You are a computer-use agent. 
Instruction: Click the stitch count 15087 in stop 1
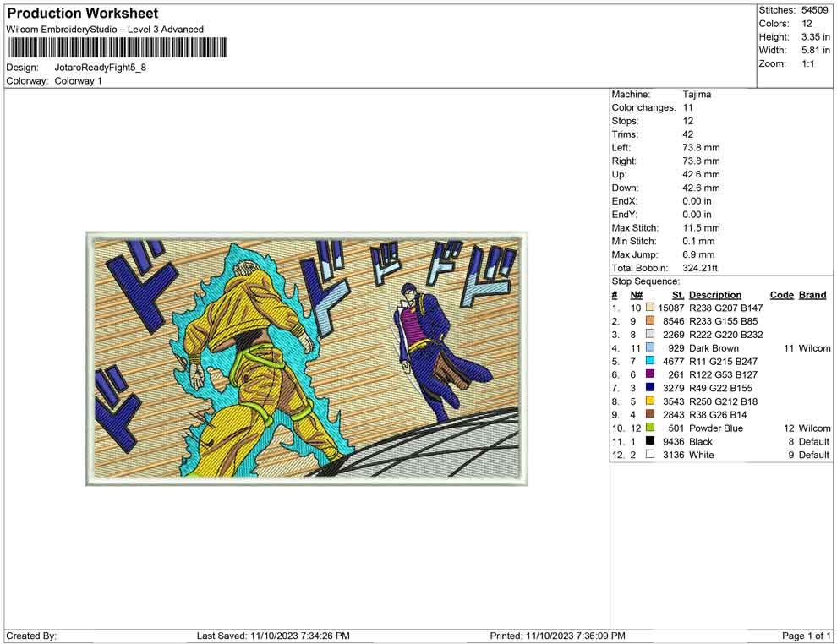(x=671, y=308)
